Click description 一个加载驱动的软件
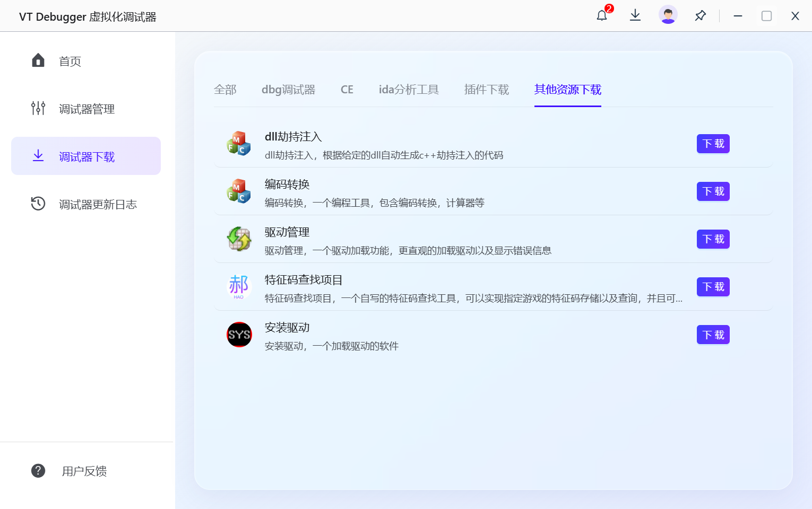This screenshot has width=812, height=509. 356,346
